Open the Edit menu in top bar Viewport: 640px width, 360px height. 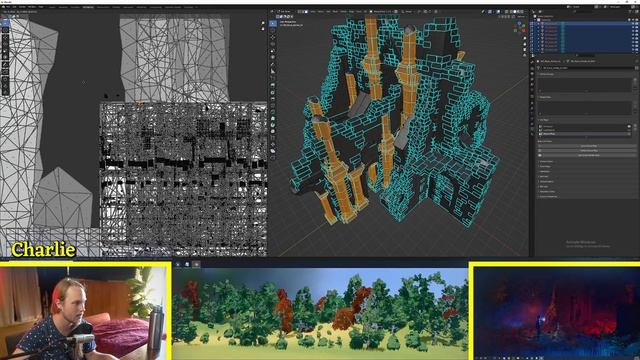[x=13, y=7]
